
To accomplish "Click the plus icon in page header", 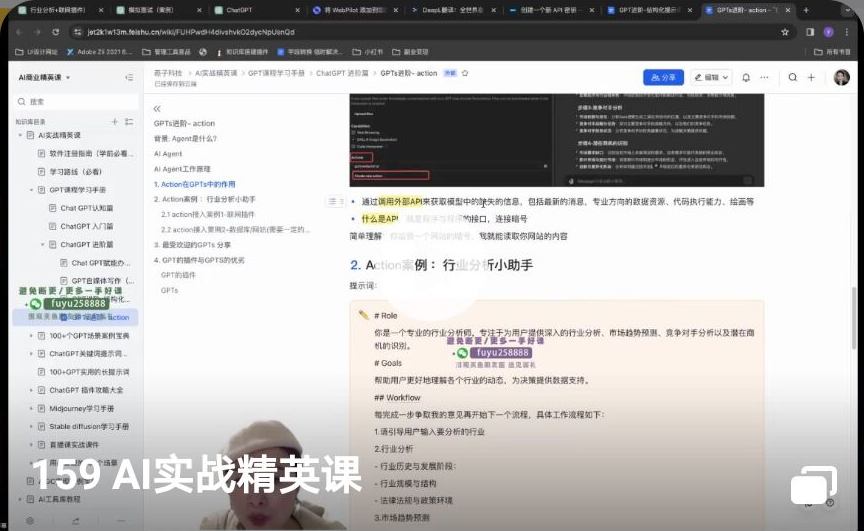I will click(811, 77).
